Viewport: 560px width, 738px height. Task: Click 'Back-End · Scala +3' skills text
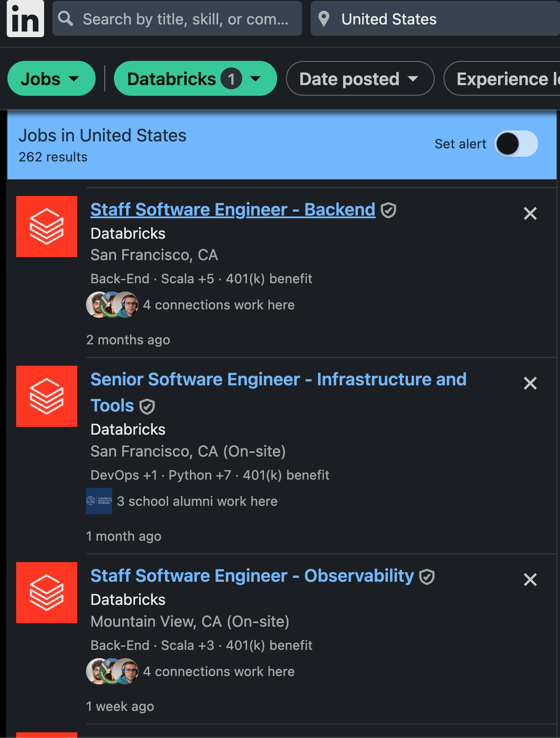click(x=152, y=645)
